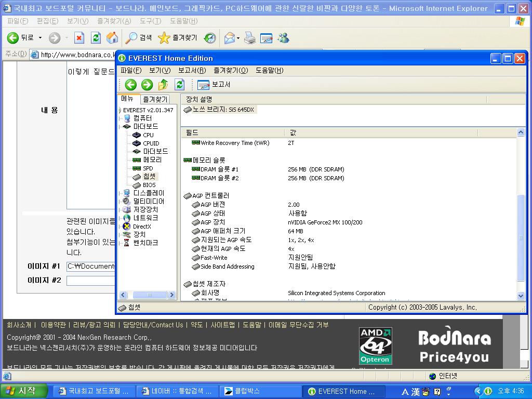The width and height of the screenshot is (532, 399).
Task: Click EVEREST forward navigation arrow
Action: [x=147, y=85]
